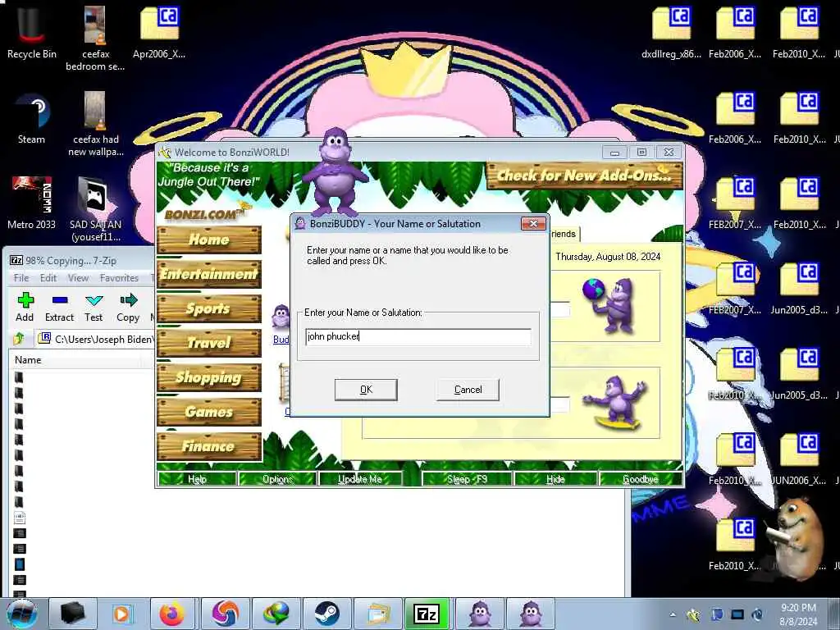The height and width of the screenshot is (630, 840).
Task: Click the 7-Zip taskbar button
Action: point(427,614)
